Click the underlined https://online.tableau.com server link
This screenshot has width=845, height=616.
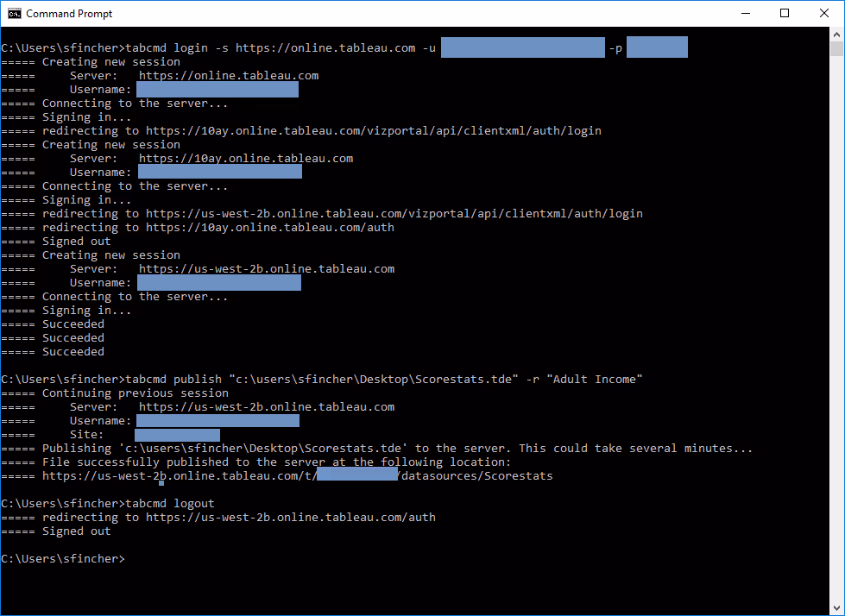tap(228, 76)
